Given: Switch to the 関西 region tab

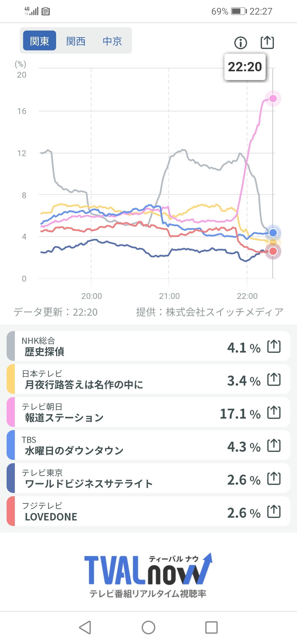Looking at the screenshot, I should 76,41.
